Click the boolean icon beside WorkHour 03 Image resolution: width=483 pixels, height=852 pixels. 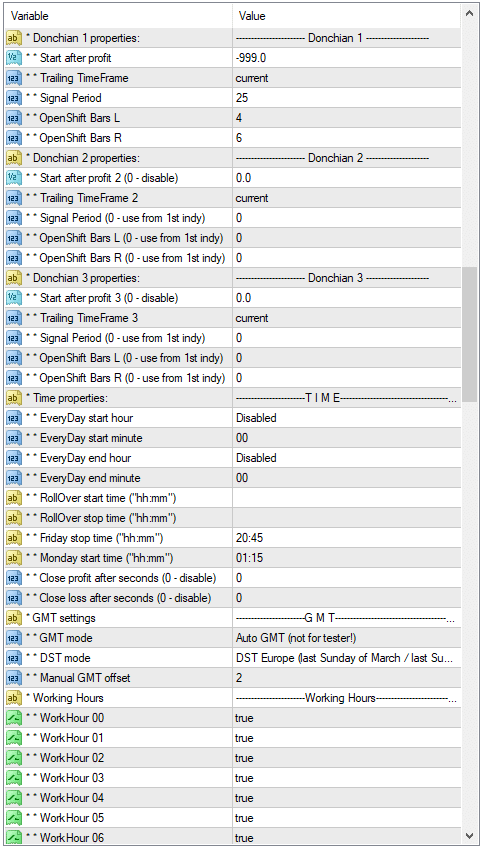pyautogui.click(x=14, y=779)
